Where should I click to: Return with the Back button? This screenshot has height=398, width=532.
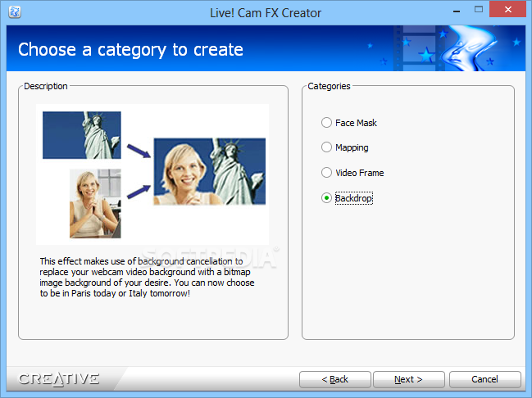pyautogui.click(x=334, y=379)
